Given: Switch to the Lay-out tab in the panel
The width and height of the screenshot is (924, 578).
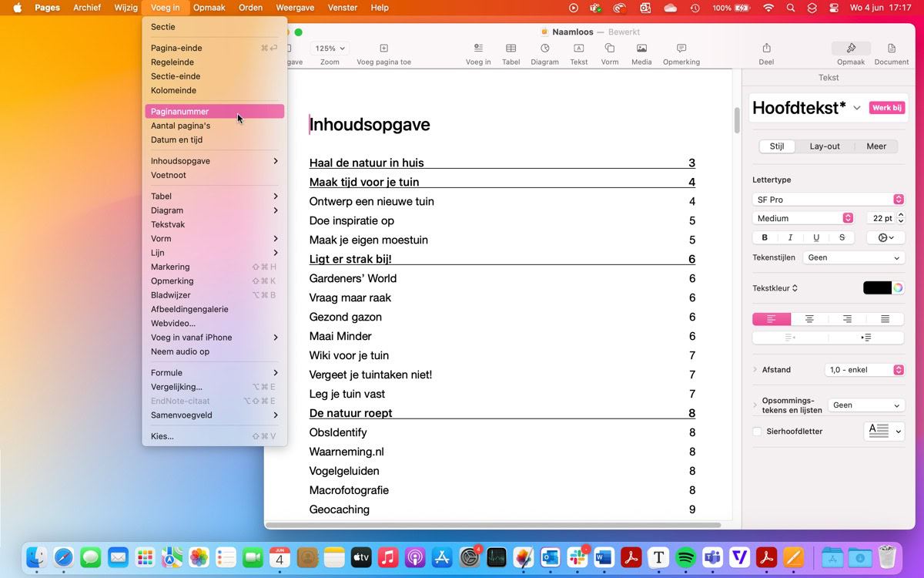Looking at the screenshot, I should [824, 146].
